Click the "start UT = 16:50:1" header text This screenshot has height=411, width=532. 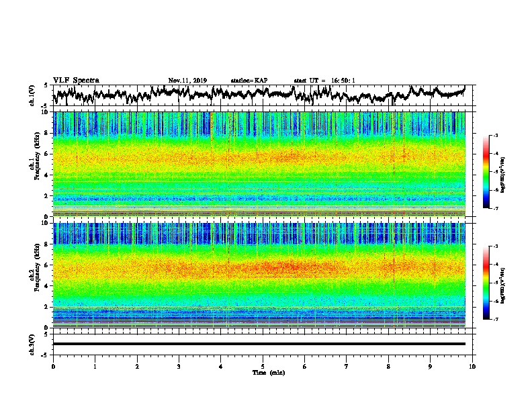point(324,81)
